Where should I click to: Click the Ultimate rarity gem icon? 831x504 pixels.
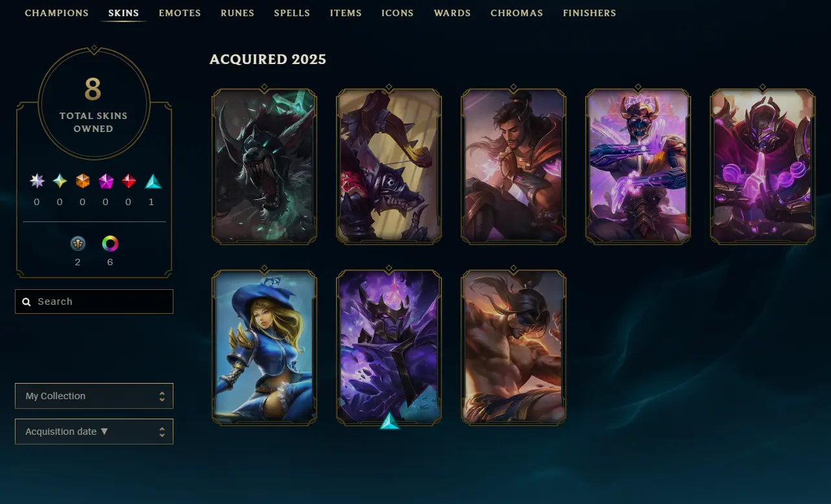point(60,181)
